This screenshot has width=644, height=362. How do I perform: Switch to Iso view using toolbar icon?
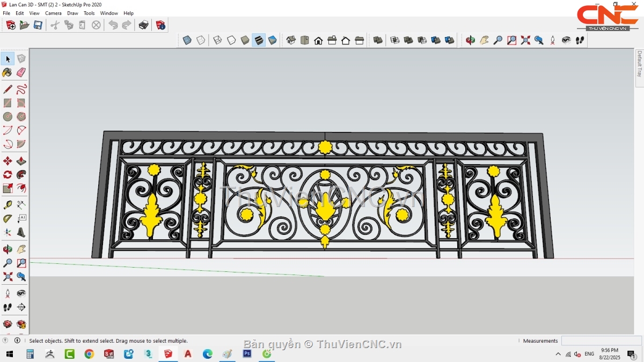pyautogui.click(x=291, y=40)
